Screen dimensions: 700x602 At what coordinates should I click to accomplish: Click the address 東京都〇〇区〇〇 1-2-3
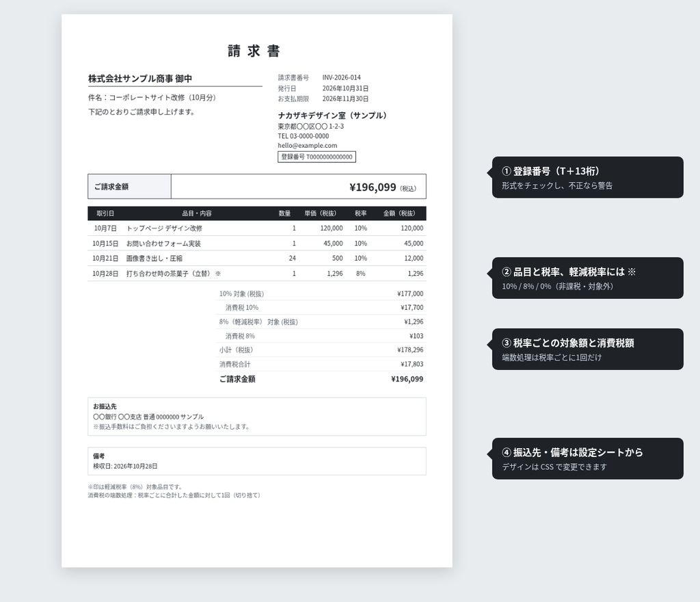pos(311,127)
